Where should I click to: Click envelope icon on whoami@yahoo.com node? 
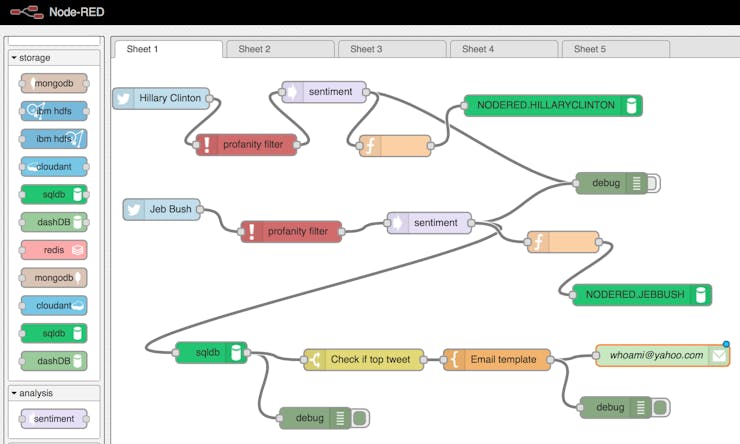point(719,355)
